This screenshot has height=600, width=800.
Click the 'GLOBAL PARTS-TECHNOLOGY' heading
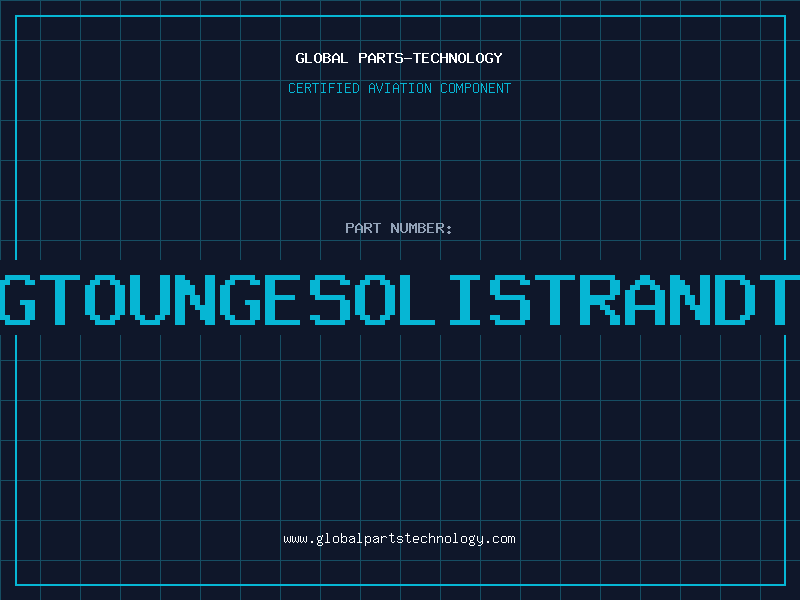pos(399,58)
